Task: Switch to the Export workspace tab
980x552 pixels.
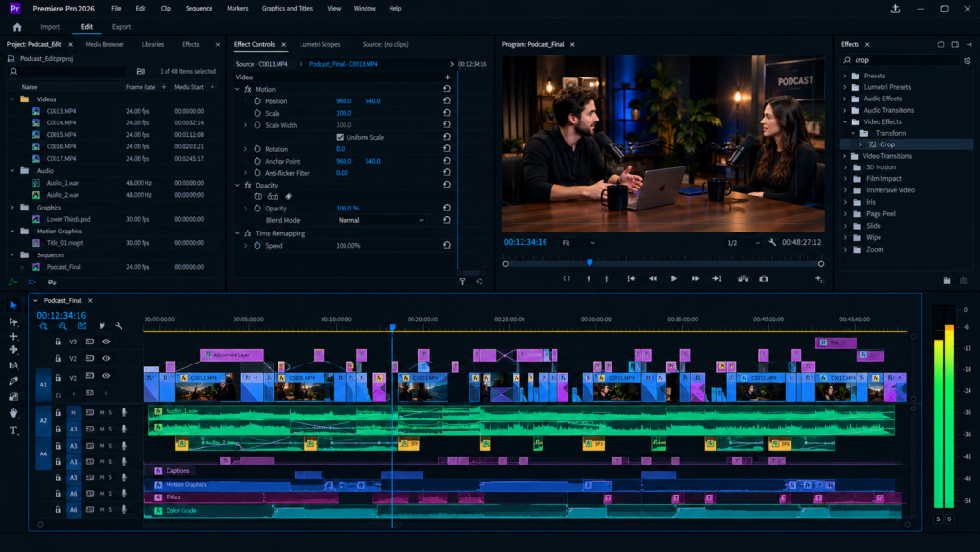Action: [122, 27]
